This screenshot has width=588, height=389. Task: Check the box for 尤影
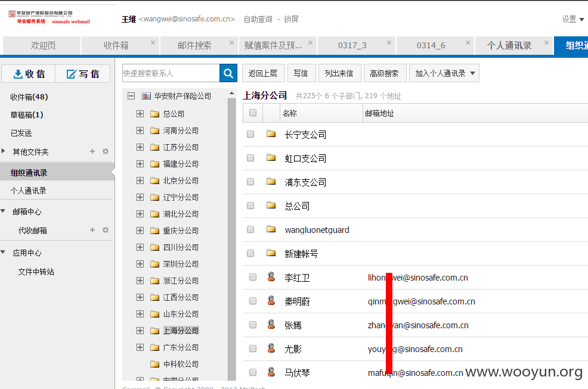[x=253, y=348]
